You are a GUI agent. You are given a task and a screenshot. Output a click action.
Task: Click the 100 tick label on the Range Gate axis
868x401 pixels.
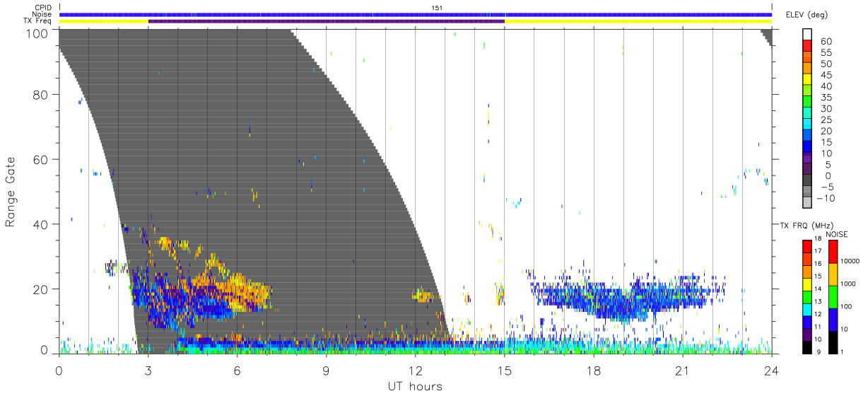click(x=37, y=33)
